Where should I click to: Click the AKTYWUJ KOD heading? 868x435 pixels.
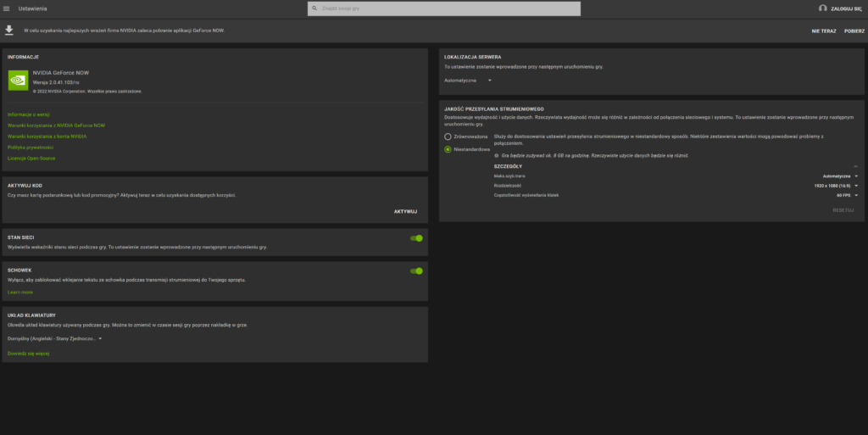pos(25,186)
